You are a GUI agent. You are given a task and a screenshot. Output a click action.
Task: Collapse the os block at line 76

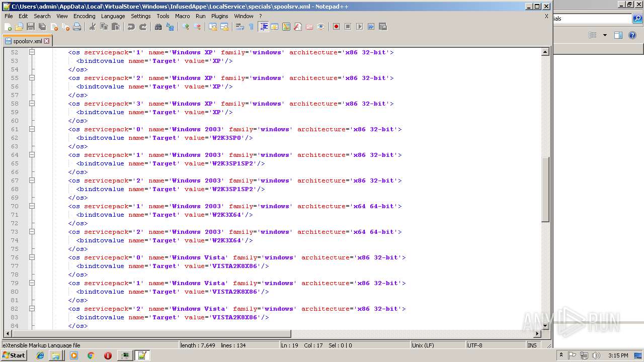[x=32, y=257]
